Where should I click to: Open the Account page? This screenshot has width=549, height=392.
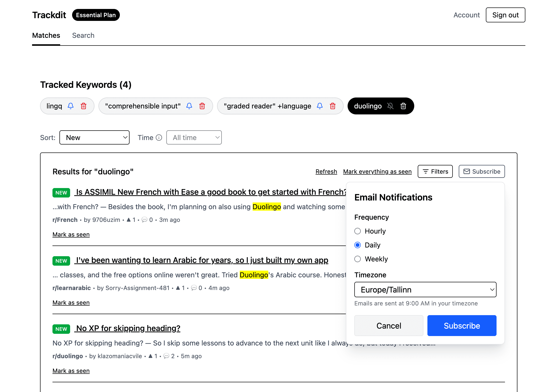466,15
